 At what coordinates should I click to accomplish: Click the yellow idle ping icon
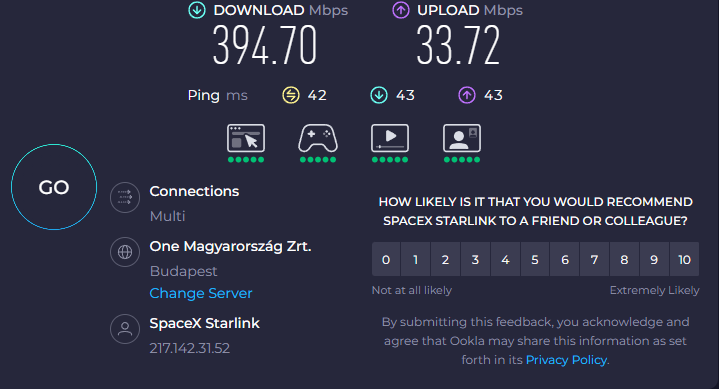point(291,95)
